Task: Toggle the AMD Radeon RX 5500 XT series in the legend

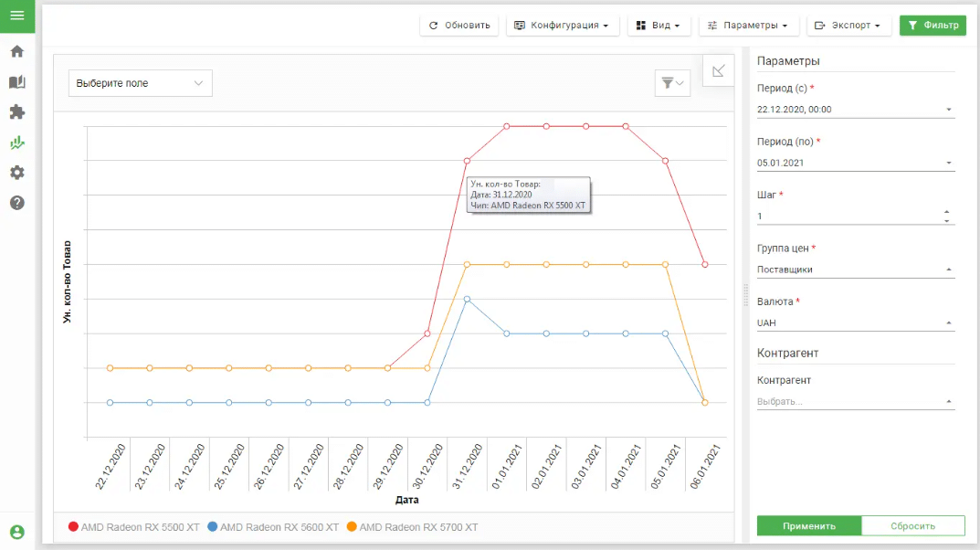Action: pyautogui.click(x=133, y=527)
